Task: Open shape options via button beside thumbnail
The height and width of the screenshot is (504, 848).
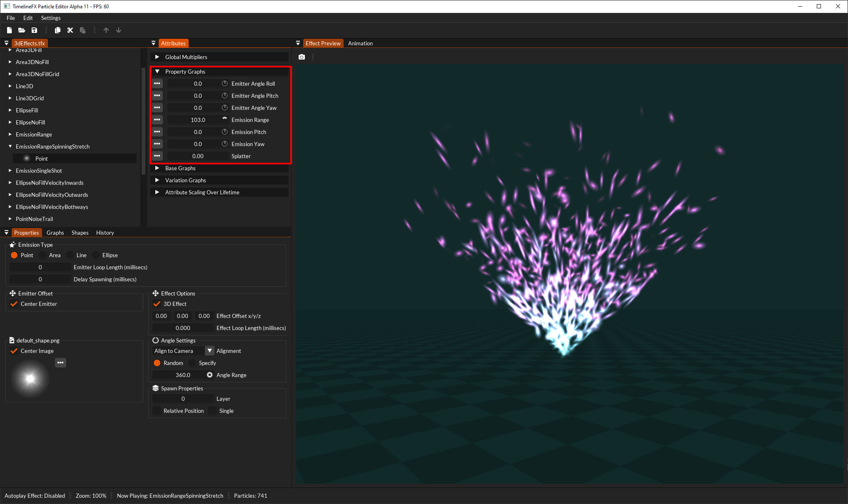Action: 60,362
